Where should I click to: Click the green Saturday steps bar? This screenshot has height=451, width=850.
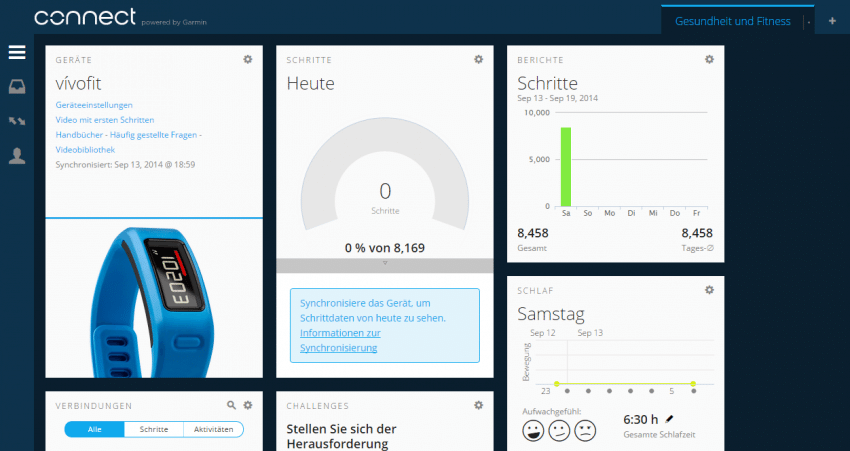pyautogui.click(x=566, y=167)
